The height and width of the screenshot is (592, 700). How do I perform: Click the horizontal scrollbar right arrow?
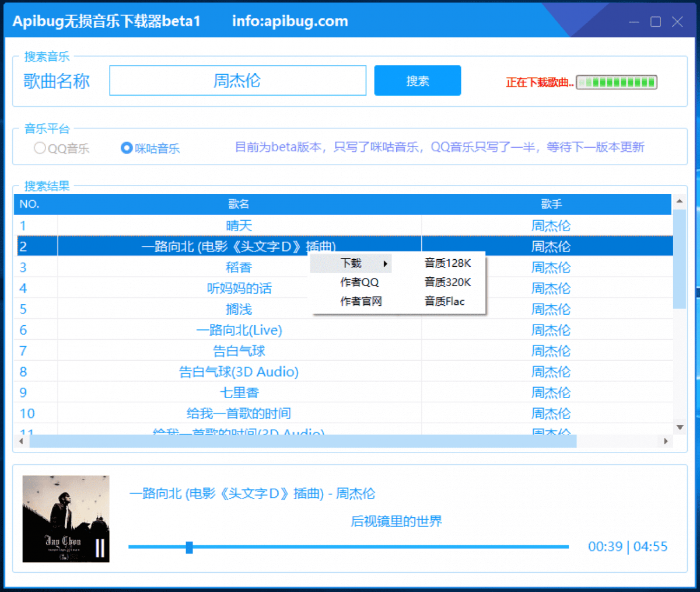(x=666, y=441)
